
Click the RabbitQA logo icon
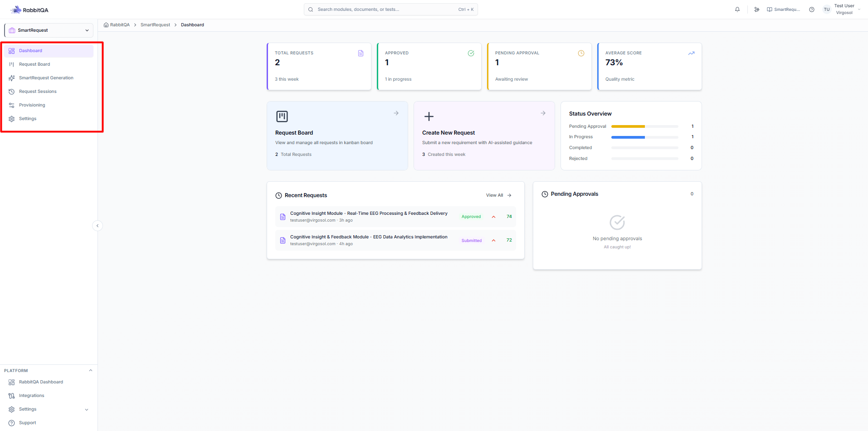coord(16,10)
